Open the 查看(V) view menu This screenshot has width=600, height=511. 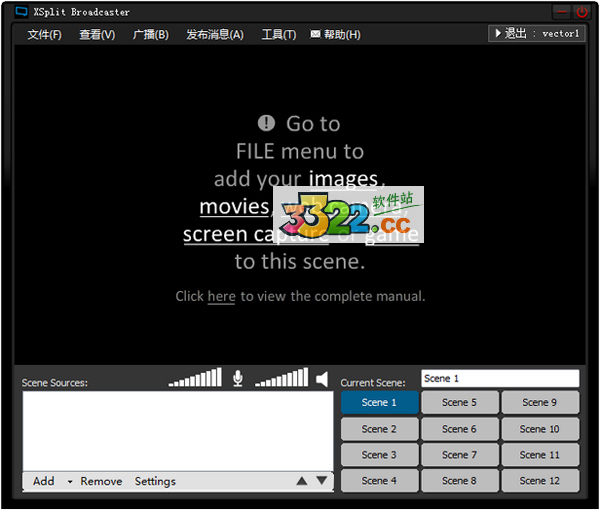click(97, 35)
